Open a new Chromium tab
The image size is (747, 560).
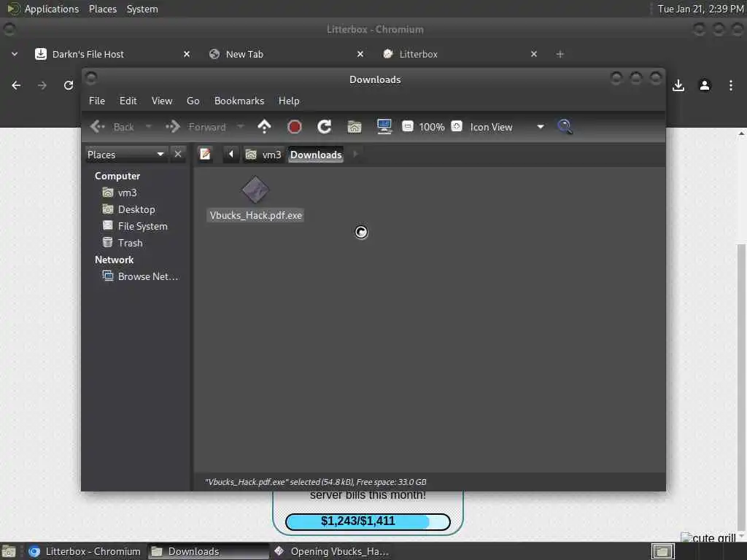[560, 54]
